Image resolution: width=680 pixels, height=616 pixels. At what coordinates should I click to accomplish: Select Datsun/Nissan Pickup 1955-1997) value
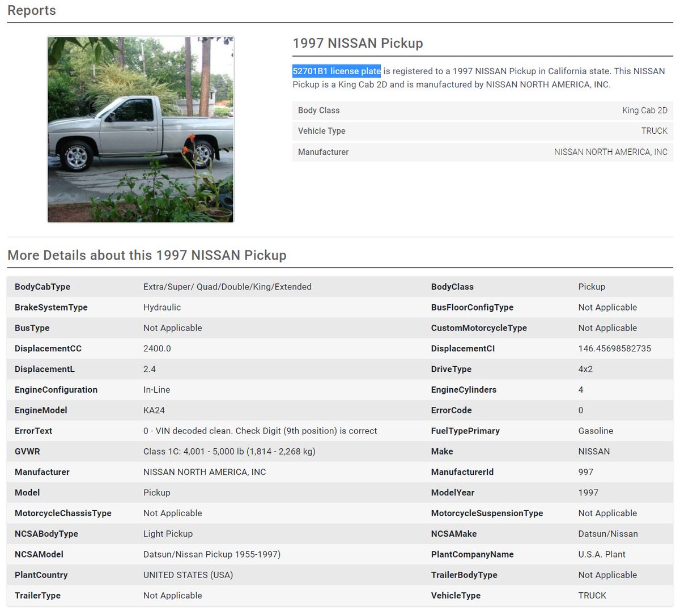pos(212,554)
